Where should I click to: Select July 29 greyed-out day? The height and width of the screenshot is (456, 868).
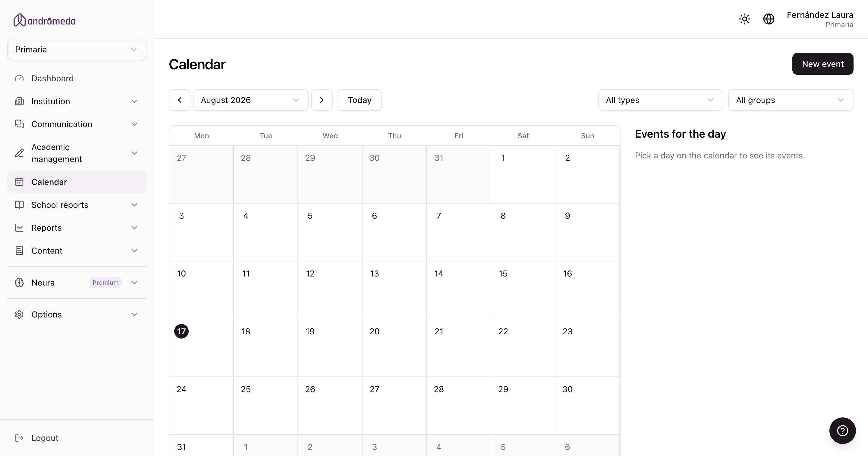click(330, 174)
